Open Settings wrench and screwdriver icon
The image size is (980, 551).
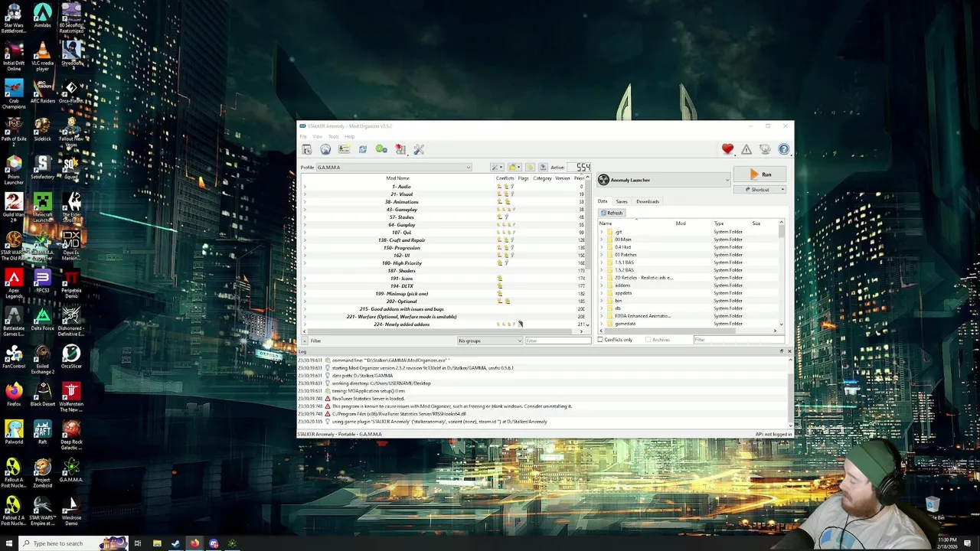419,149
